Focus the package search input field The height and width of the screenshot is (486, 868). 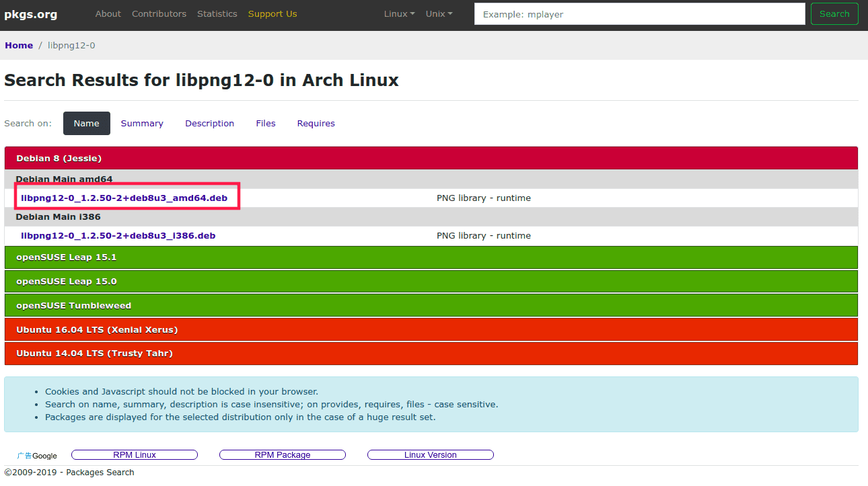pos(639,14)
